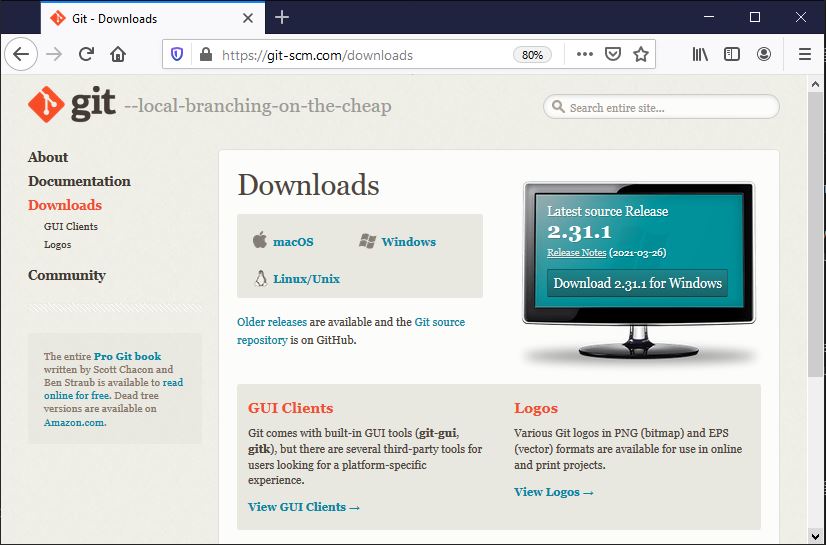Open the Firefox home page
Viewport: 826px width, 545px height.
pyautogui.click(x=118, y=54)
